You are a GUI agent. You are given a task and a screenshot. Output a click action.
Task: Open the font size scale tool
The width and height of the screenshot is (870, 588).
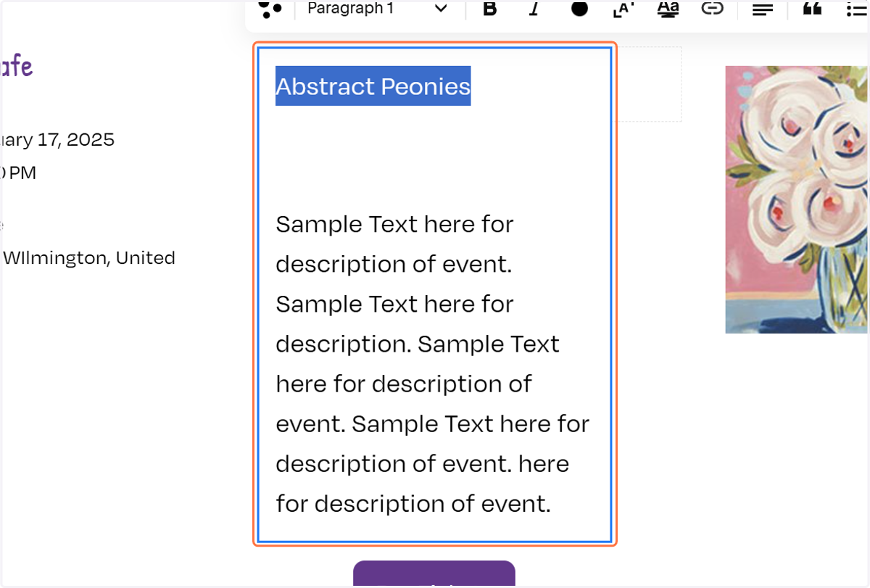pos(623,9)
